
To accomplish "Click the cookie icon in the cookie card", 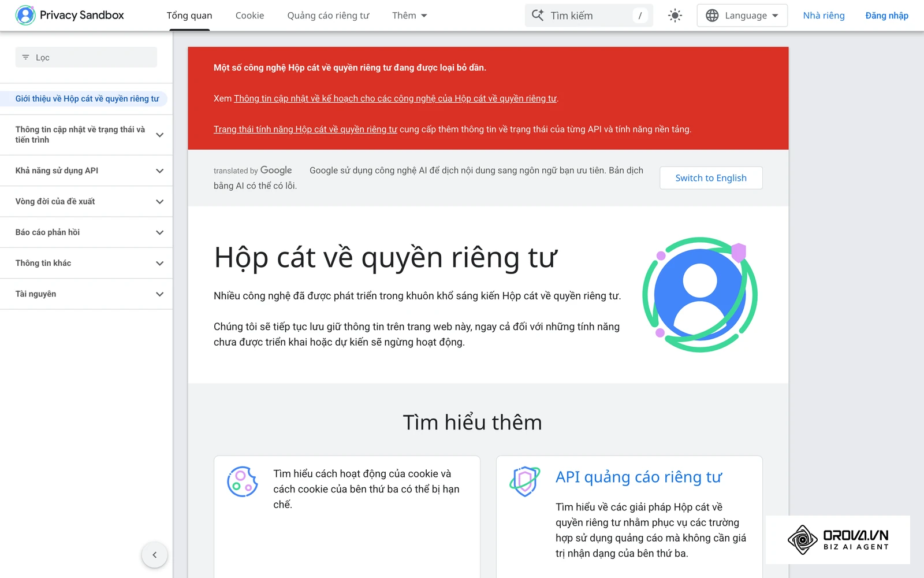I will [x=243, y=481].
